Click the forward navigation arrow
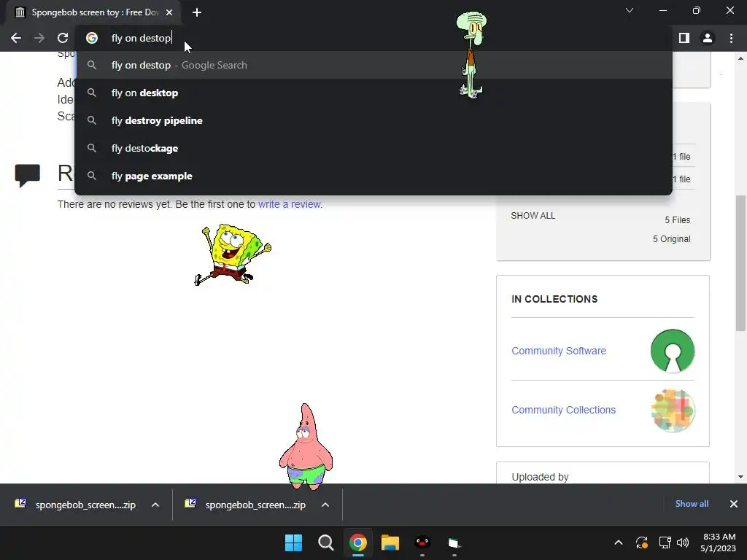The height and width of the screenshot is (560, 747). click(x=39, y=38)
